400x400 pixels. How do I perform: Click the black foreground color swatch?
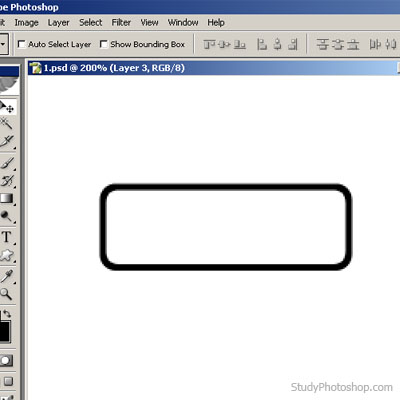click(5, 331)
